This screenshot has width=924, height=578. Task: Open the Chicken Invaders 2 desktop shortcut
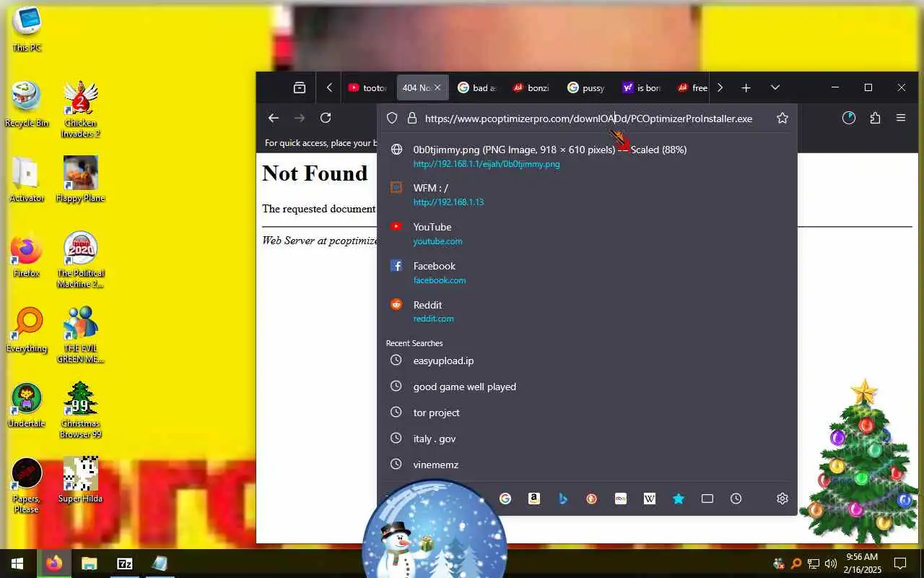coord(80,108)
